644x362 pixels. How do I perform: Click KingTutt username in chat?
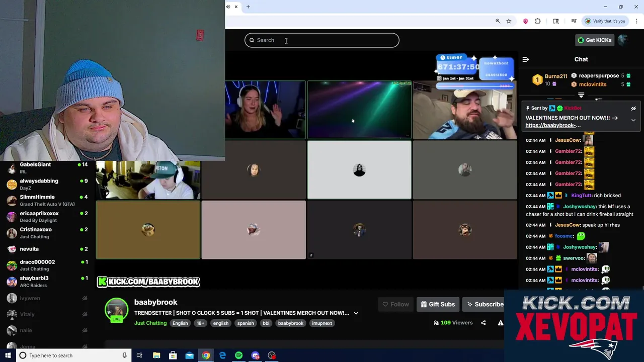[x=581, y=196]
